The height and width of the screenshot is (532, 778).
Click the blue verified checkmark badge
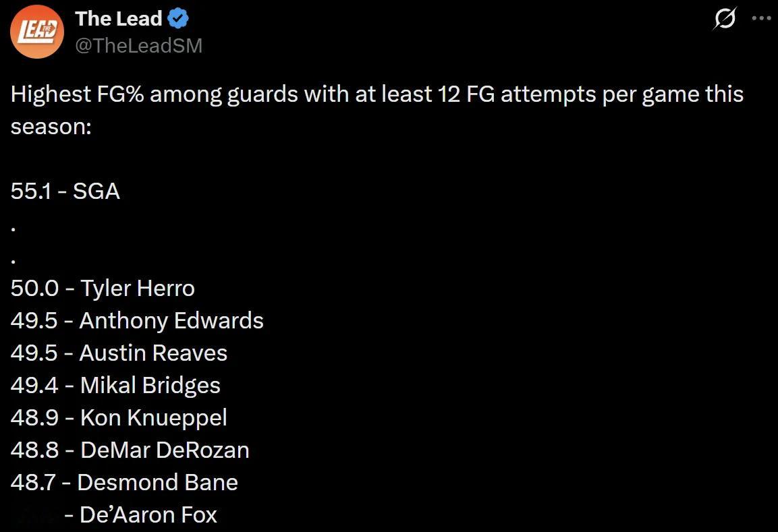177,19
